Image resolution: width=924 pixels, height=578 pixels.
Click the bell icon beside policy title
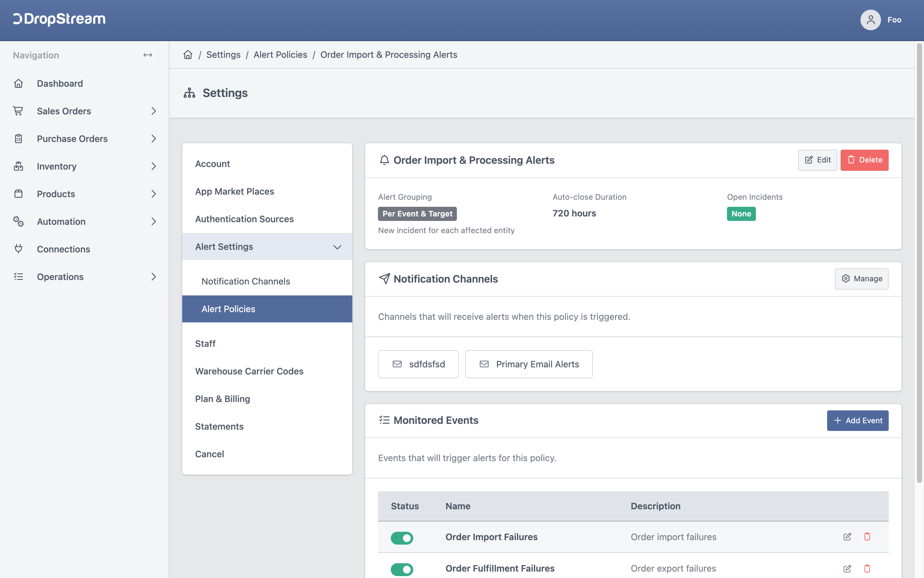384,160
